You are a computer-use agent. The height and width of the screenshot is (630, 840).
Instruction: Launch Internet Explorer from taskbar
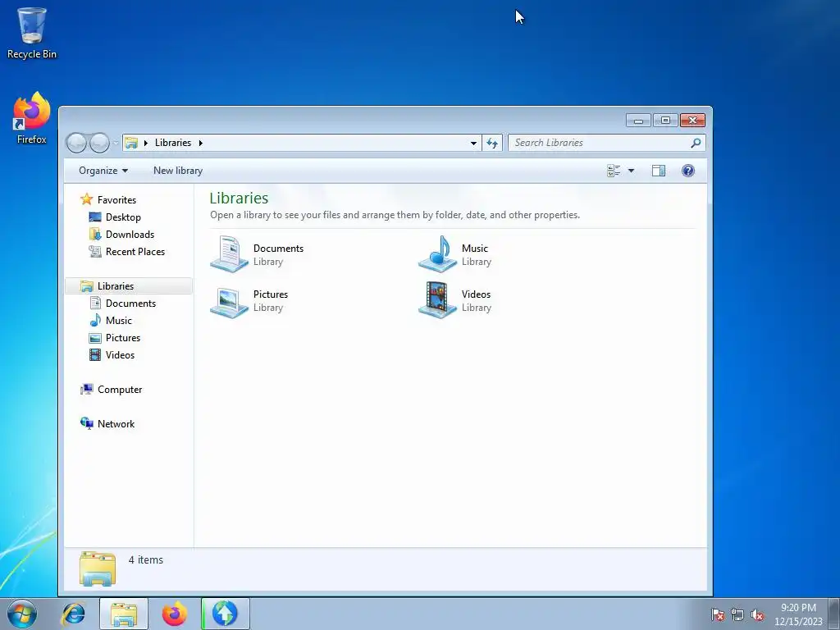point(73,614)
